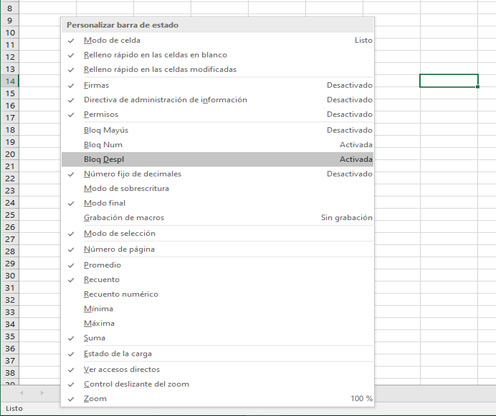
Task: Uncheck Suma in status bar menu
Action: 218,338
